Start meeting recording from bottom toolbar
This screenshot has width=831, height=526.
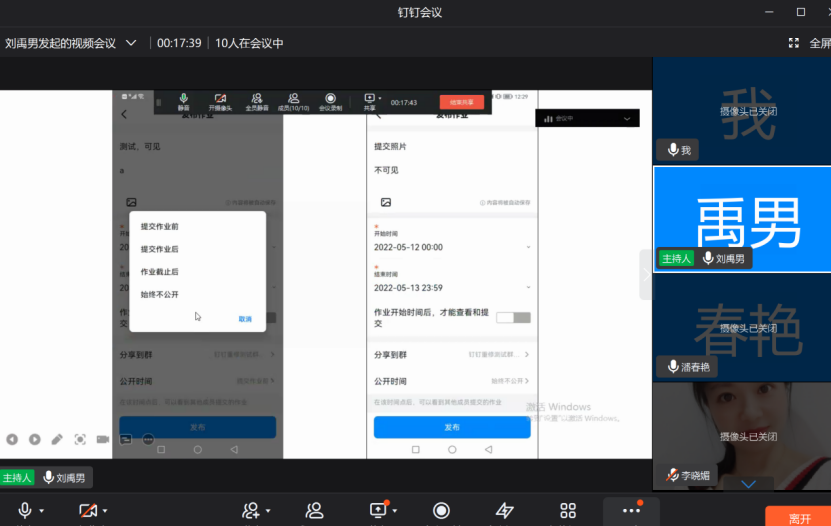tap(441, 510)
